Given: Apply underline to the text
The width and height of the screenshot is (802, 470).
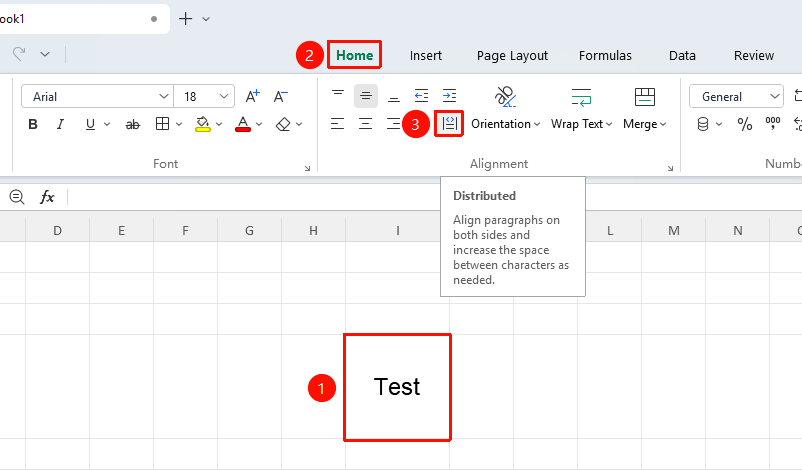Looking at the screenshot, I should click(x=90, y=124).
